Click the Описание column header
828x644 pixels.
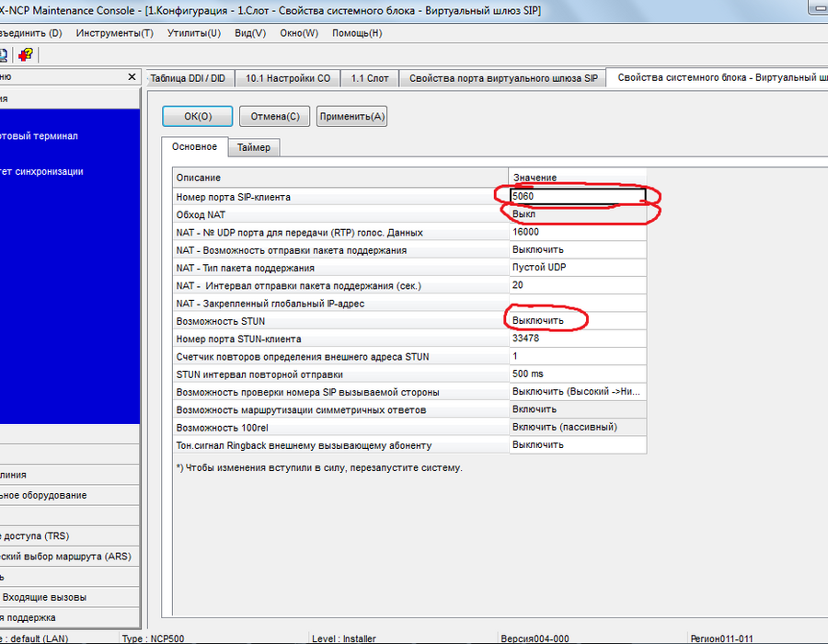point(340,178)
